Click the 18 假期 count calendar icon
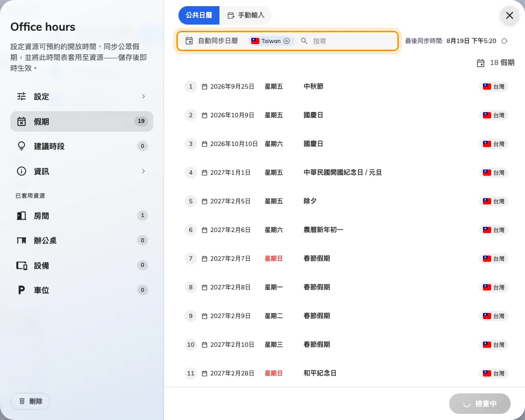 click(x=480, y=63)
